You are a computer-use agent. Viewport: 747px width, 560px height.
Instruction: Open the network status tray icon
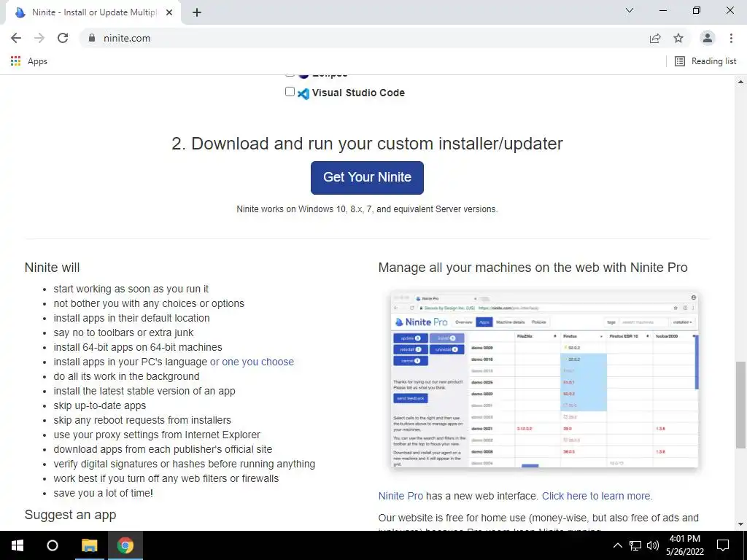635,545
